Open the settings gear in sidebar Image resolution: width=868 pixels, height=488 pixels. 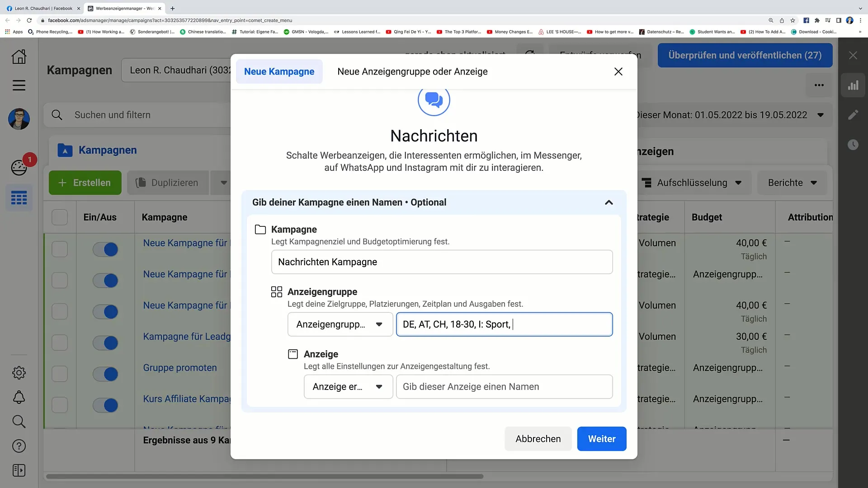pos(19,373)
